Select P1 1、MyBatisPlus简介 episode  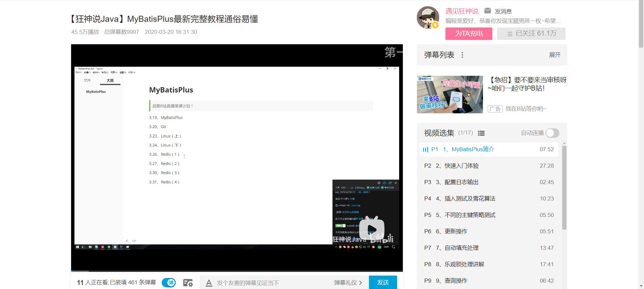coord(489,150)
